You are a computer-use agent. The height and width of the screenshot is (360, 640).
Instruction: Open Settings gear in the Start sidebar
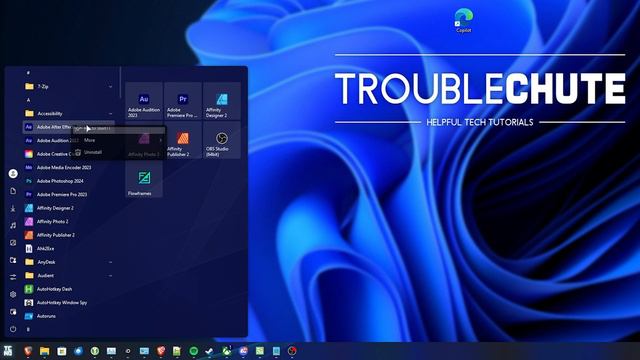coord(13,294)
